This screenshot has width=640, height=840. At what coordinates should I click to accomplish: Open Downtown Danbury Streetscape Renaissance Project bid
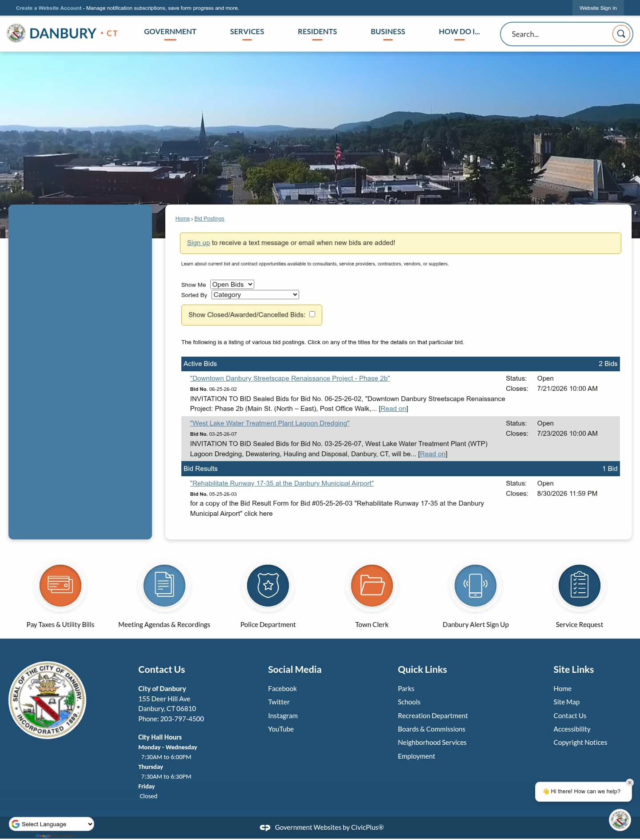coord(290,378)
